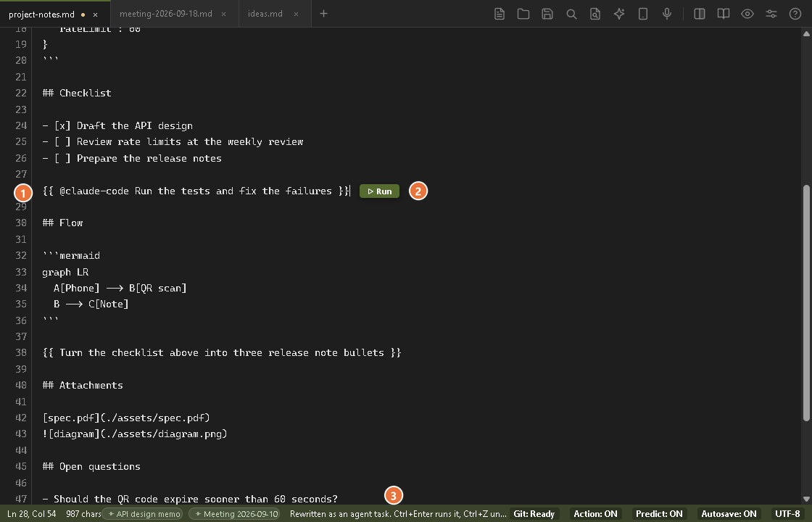Viewport: 812px width, 522px height.
Task: Click the Ln 28, Col 54 position indicator
Action: tap(32, 514)
